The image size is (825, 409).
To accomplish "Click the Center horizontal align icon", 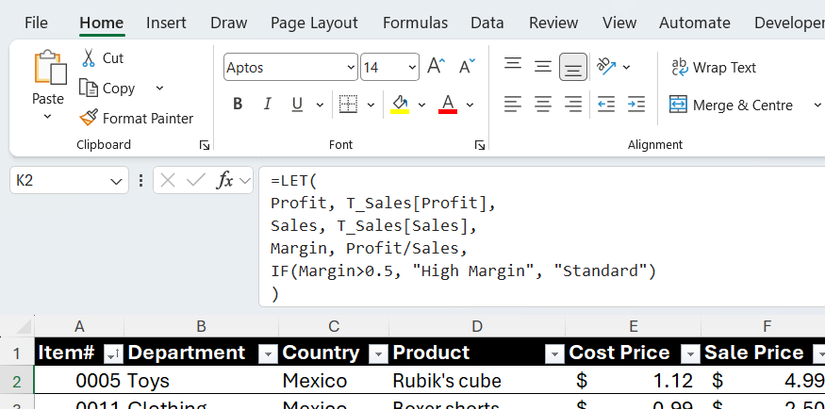I will click(543, 104).
